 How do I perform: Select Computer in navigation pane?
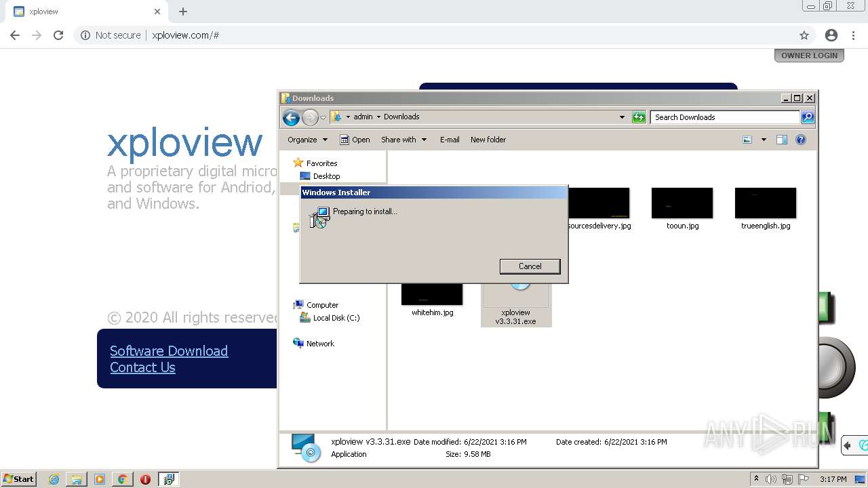pos(315,305)
